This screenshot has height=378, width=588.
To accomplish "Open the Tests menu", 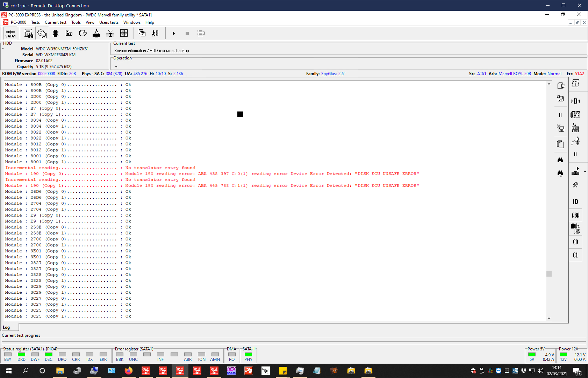I will 35,22.
